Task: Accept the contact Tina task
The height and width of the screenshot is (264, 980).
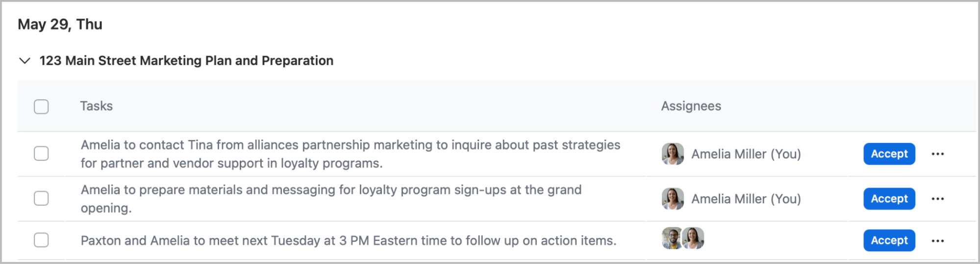Action: (889, 154)
